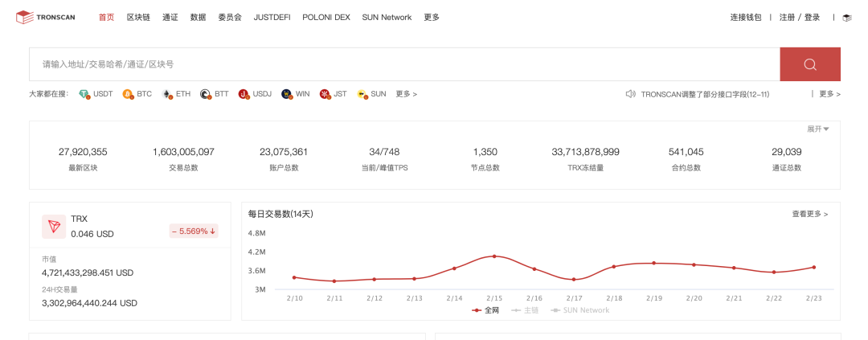Click 连接钱包 to connect wallet
Screen dimensions: 868x340
tap(746, 17)
